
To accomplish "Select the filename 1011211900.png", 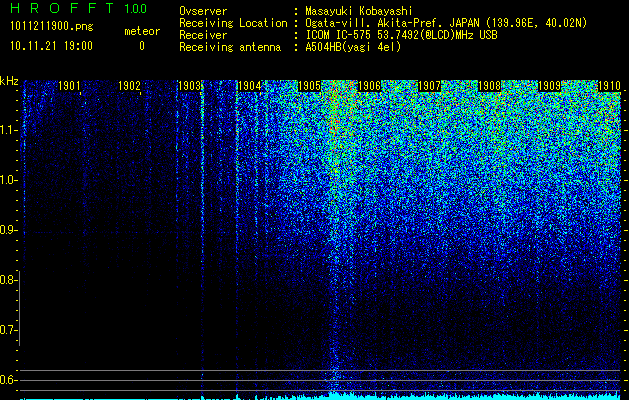I will 52,27.
